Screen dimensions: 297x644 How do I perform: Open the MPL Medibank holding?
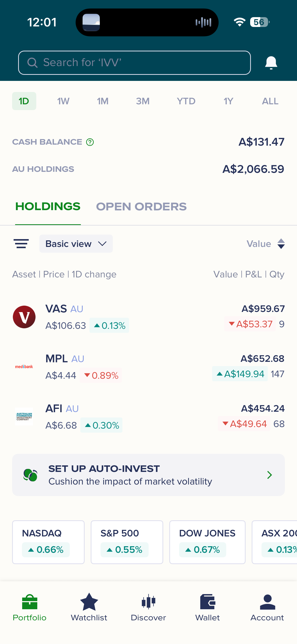pos(148,367)
